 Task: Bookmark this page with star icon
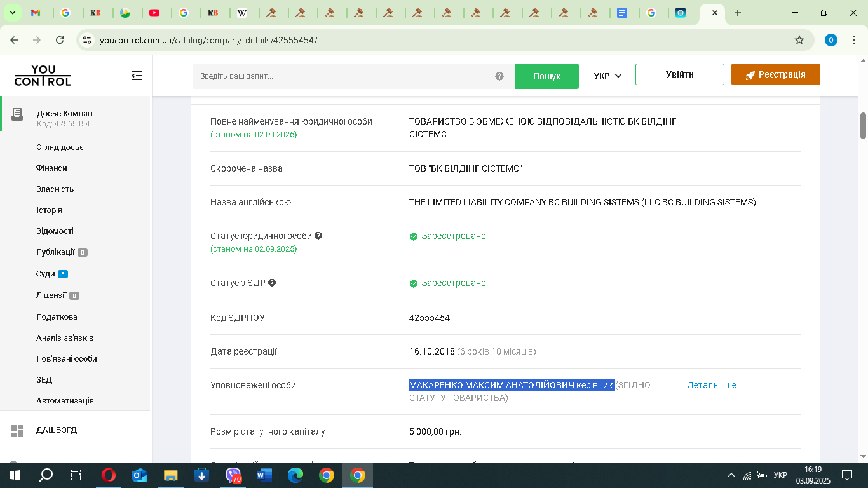point(799,40)
